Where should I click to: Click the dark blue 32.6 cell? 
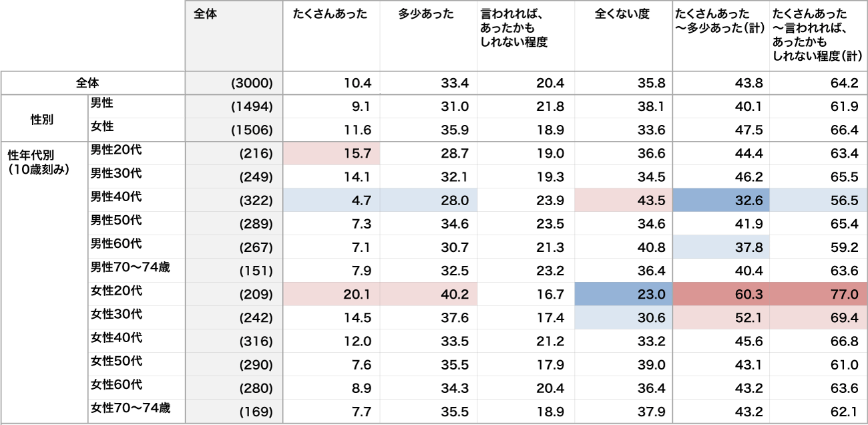pos(720,200)
